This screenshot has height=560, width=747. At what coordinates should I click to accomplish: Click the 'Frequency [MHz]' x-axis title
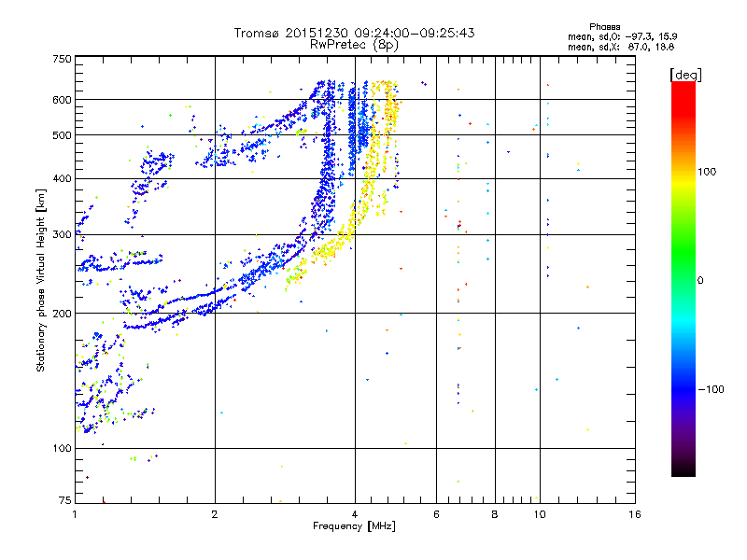[354, 526]
